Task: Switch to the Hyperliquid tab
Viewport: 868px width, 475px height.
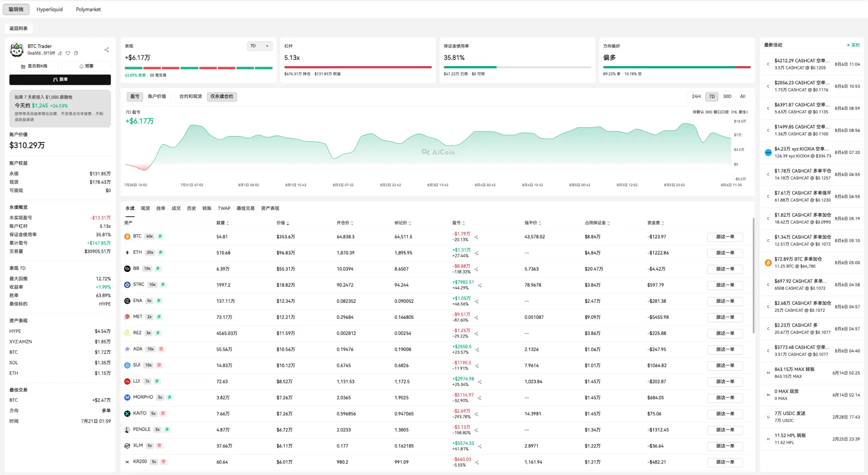Action: point(50,9)
